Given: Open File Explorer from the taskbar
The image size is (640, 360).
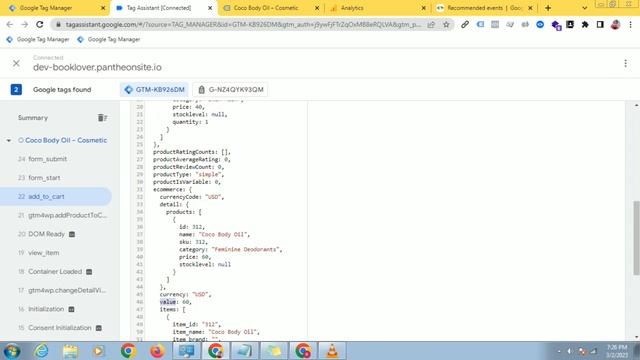Looking at the screenshot, I should tap(70, 351).
